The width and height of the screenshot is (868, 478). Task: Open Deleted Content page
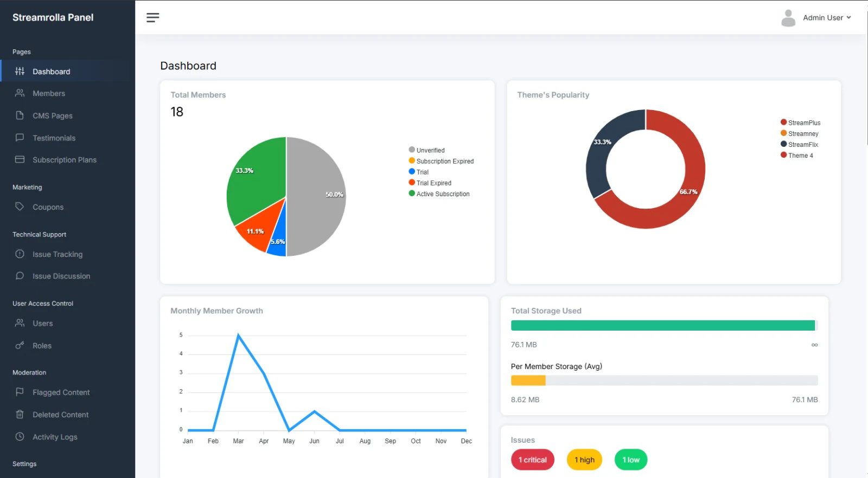(x=67, y=414)
